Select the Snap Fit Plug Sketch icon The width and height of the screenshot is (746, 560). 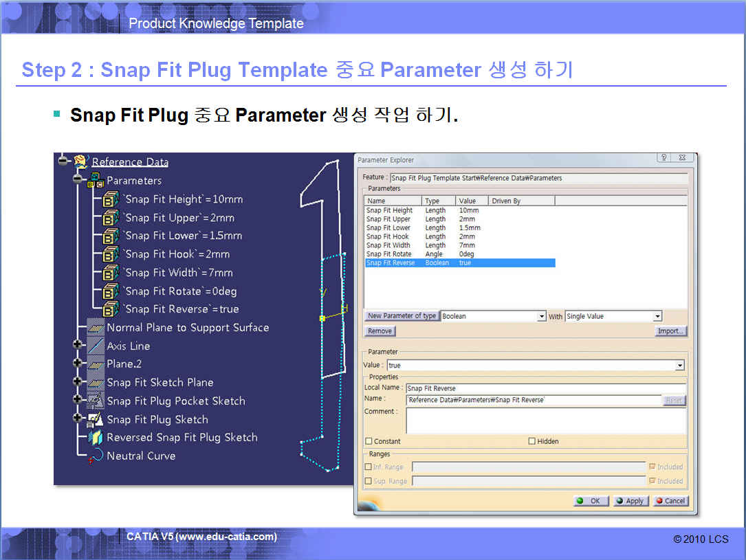click(96, 419)
